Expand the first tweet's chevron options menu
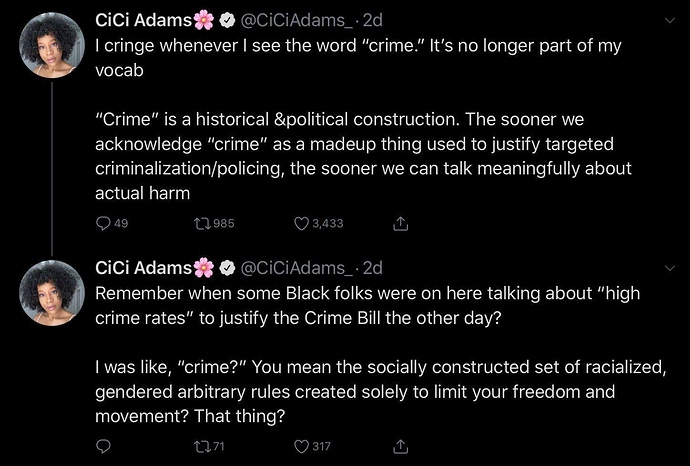This screenshot has width=690, height=466. click(x=669, y=20)
